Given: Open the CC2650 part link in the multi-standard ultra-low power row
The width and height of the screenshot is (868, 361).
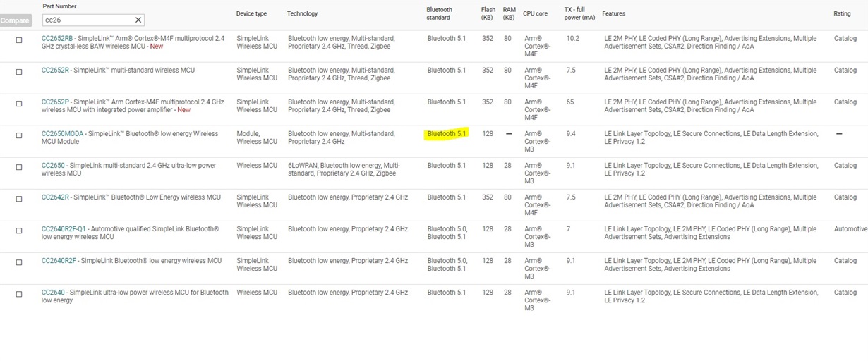Looking at the screenshot, I should [53, 165].
